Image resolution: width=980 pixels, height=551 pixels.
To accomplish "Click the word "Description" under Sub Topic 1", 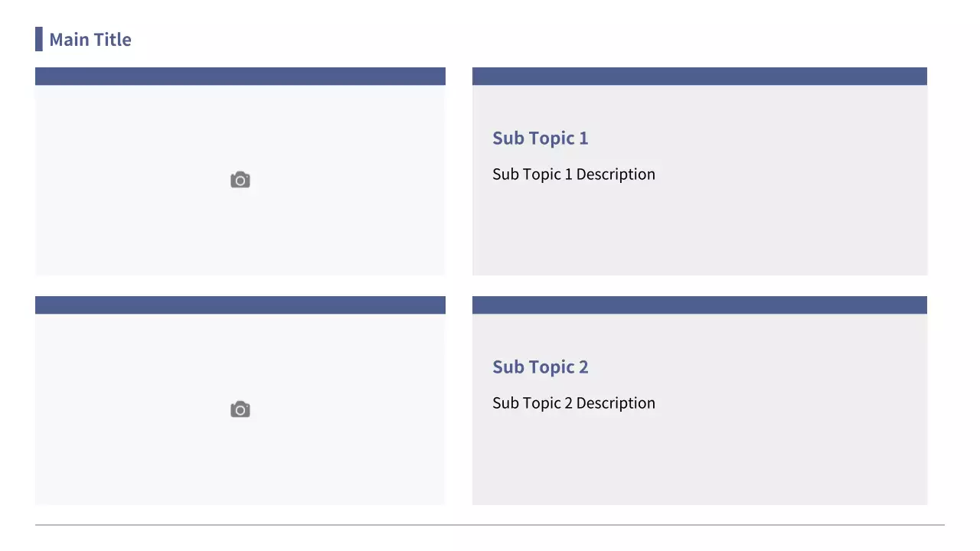I will pyautogui.click(x=616, y=174).
